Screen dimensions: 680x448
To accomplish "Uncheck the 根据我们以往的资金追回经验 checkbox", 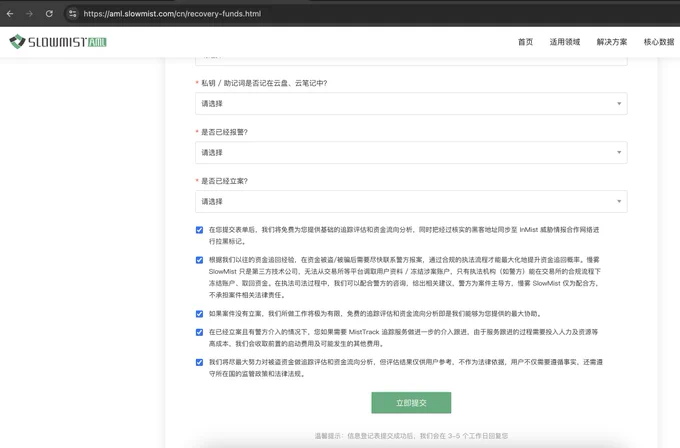I will [199, 260].
